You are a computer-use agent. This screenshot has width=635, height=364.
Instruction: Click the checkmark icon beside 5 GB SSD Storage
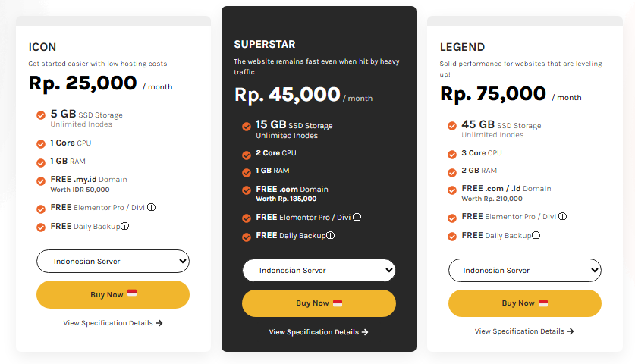point(40,115)
